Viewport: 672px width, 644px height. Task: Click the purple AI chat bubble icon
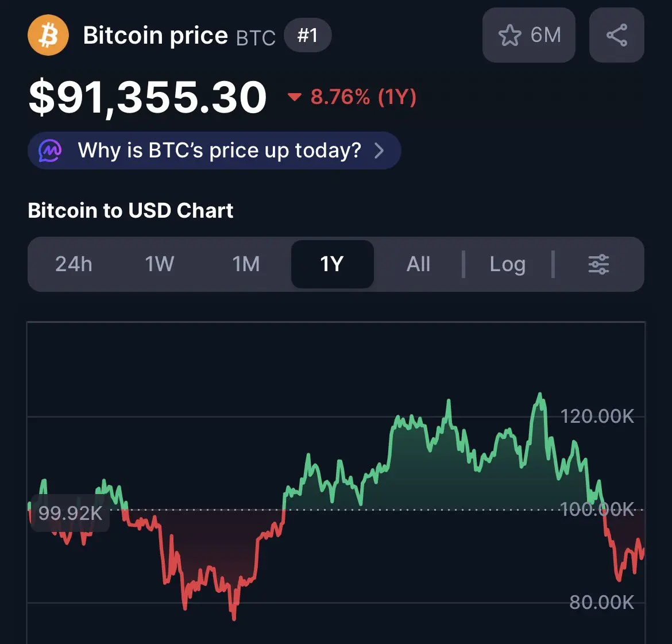coord(50,151)
